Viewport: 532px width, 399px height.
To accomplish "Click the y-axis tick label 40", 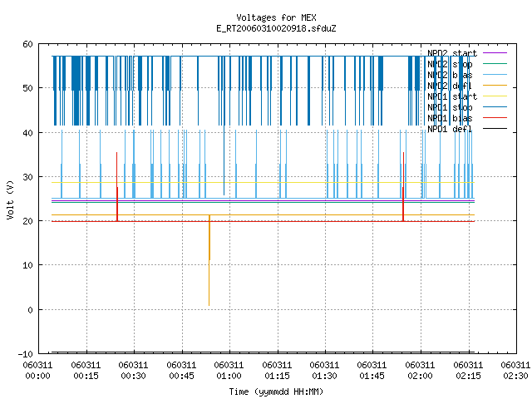I will tap(27, 133).
